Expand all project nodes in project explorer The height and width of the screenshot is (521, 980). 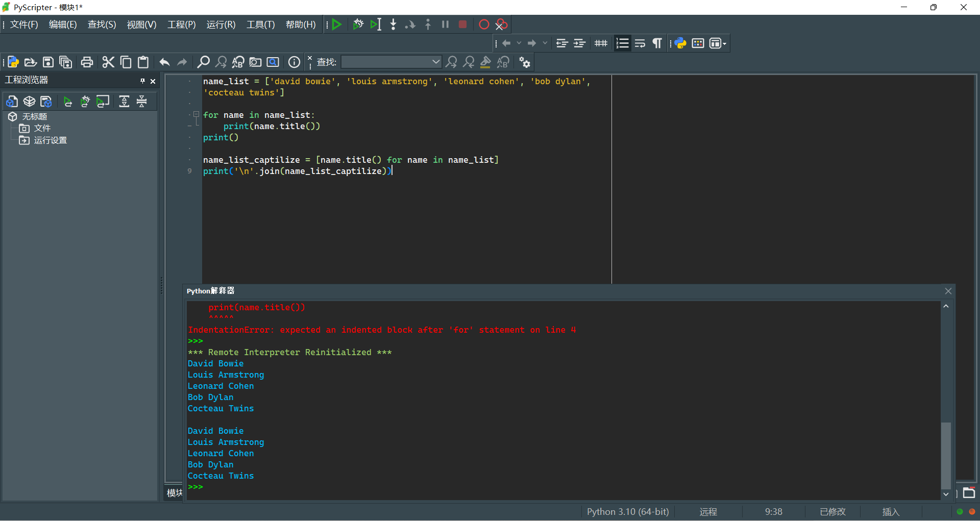click(124, 102)
